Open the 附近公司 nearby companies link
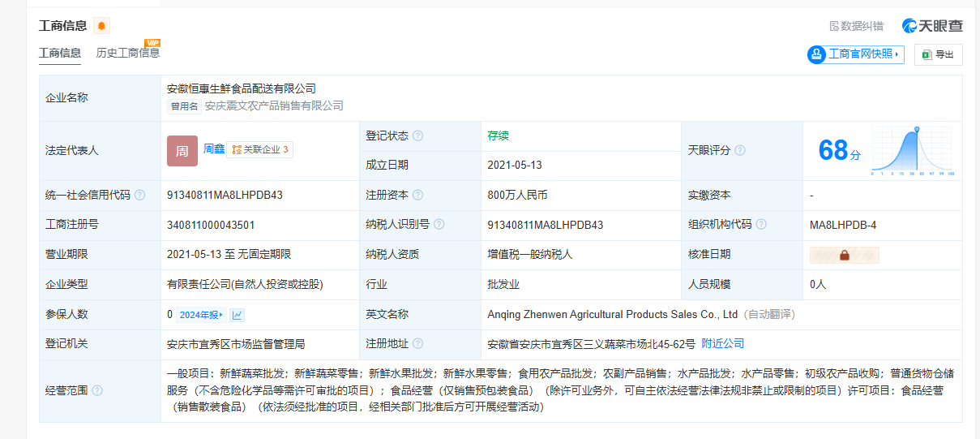 coord(723,343)
